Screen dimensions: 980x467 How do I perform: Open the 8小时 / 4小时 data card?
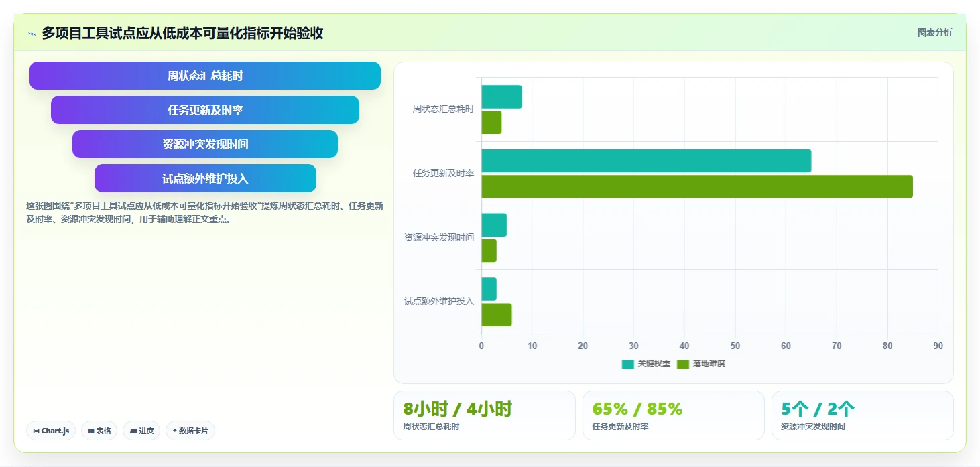[485, 415]
